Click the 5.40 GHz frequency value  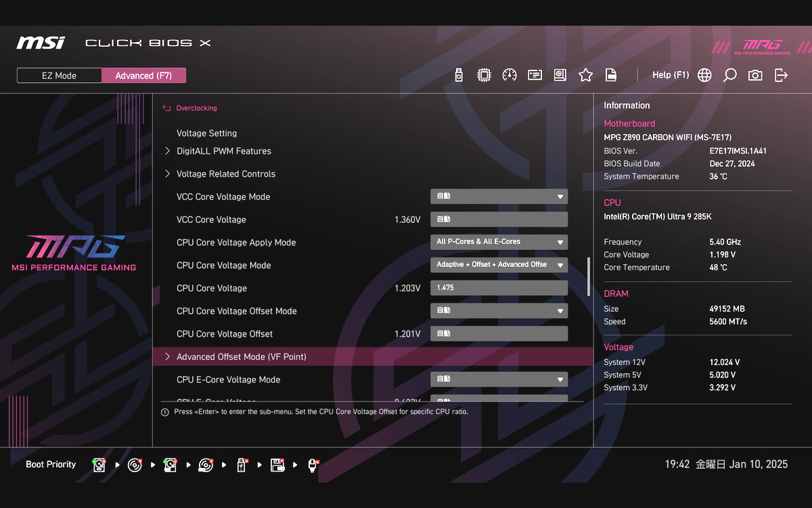click(725, 242)
